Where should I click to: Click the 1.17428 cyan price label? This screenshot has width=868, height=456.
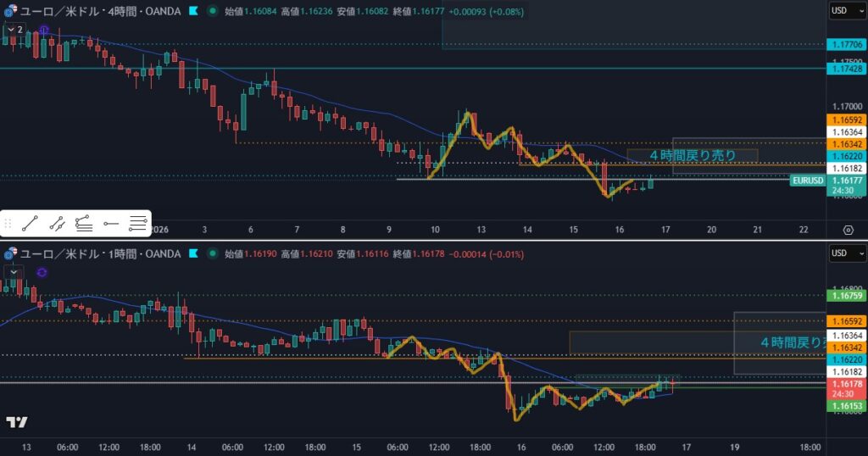point(846,68)
